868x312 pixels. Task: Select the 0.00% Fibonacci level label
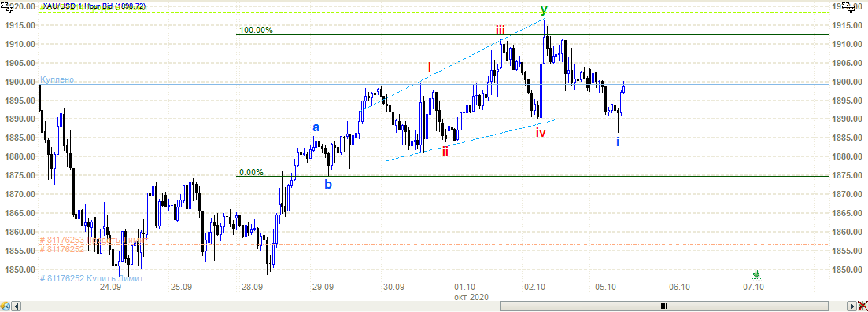(251, 172)
